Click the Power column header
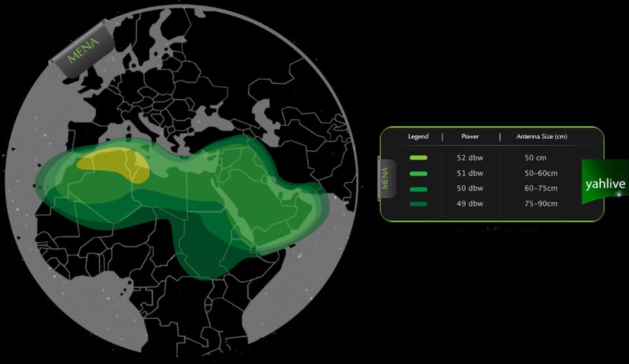Viewport: 629px width, 364px height. [x=470, y=137]
